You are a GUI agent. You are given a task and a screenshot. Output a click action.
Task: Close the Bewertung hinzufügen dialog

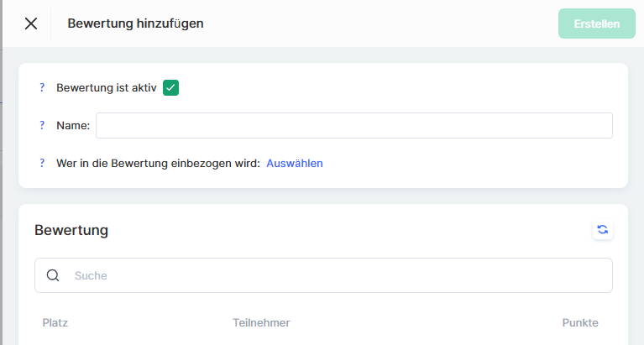(31, 24)
